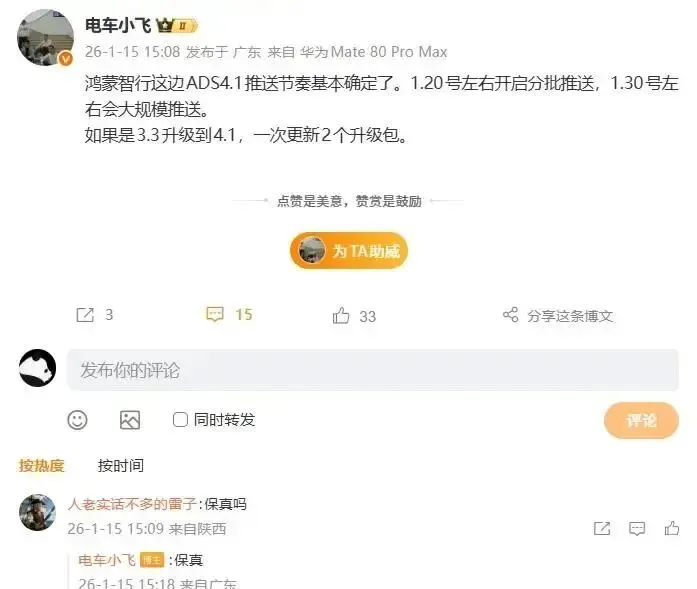The height and width of the screenshot is (589, 697).
Task: Open the 分享这条博文 link
Action: click(x=570, y=316)
